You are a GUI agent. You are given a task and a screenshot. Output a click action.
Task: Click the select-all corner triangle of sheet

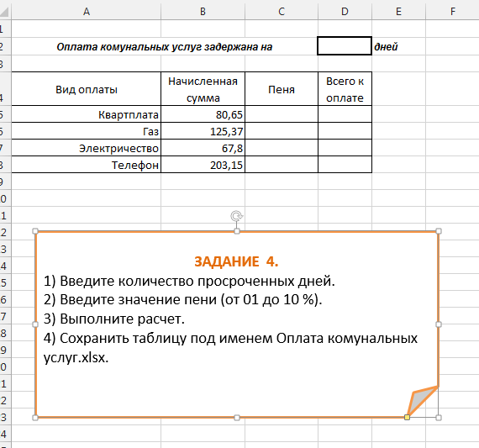click(5, 12)
